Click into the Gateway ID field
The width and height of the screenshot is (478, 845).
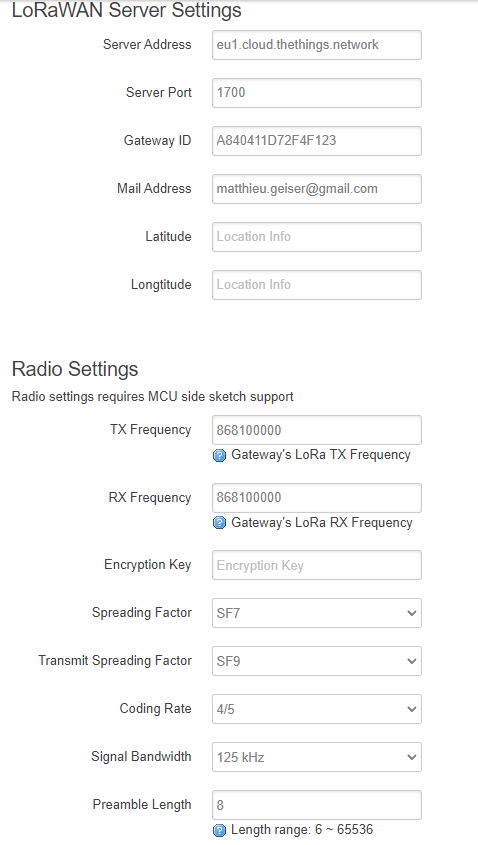point(317,141)
